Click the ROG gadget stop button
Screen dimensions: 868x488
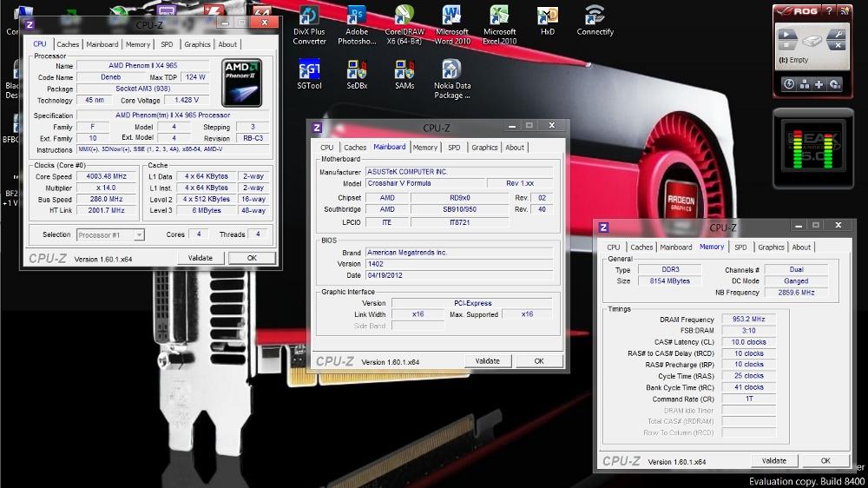point(786,47)
